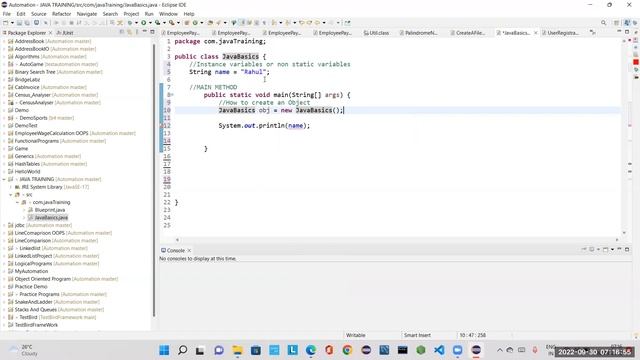Close the Package Explorer tab
The height and width of the screenshot is (360, 640).
(x=50, y=32)
